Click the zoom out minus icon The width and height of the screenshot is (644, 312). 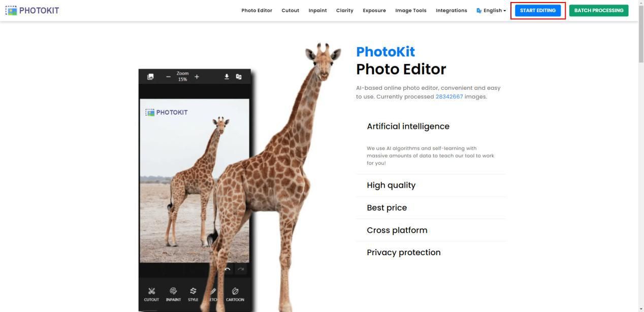pyautogui.click(x=168, y=77)
